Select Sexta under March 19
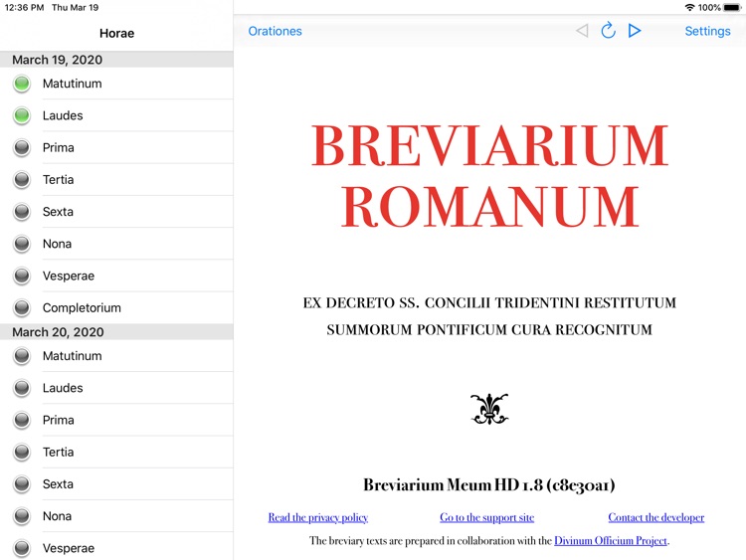The height and width of the screenshot is (560, 746). [x=116, y=212]
